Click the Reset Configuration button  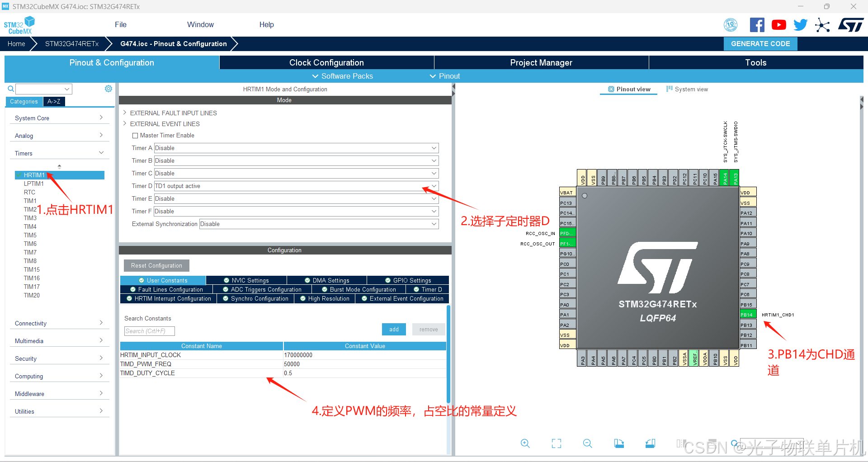point(156,265)
